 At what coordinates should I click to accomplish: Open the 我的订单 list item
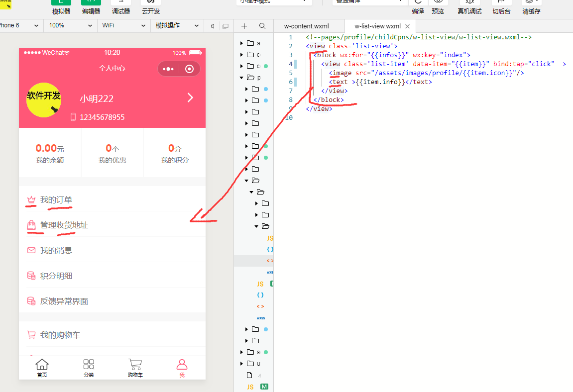pyautogui.click(x=112, y=200)
